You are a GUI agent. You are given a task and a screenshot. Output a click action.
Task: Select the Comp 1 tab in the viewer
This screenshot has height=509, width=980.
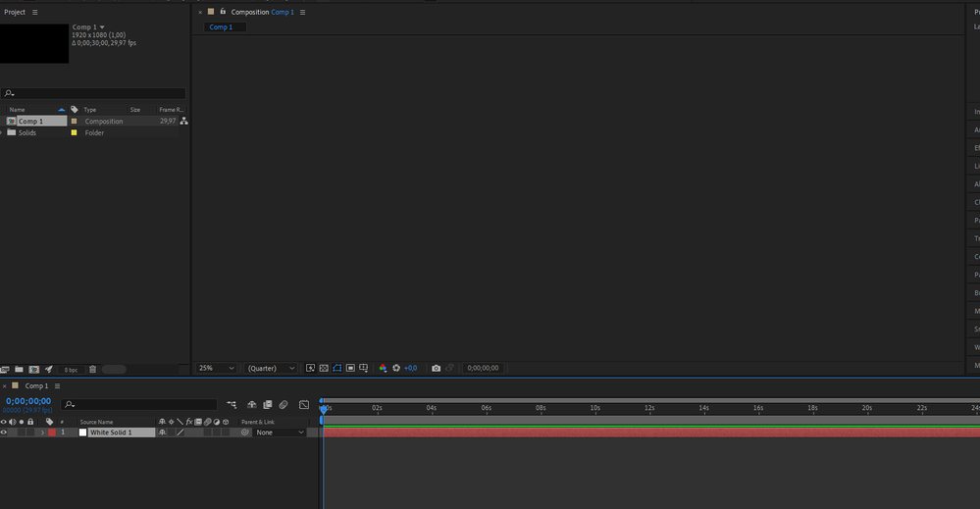tap(221, 26)
